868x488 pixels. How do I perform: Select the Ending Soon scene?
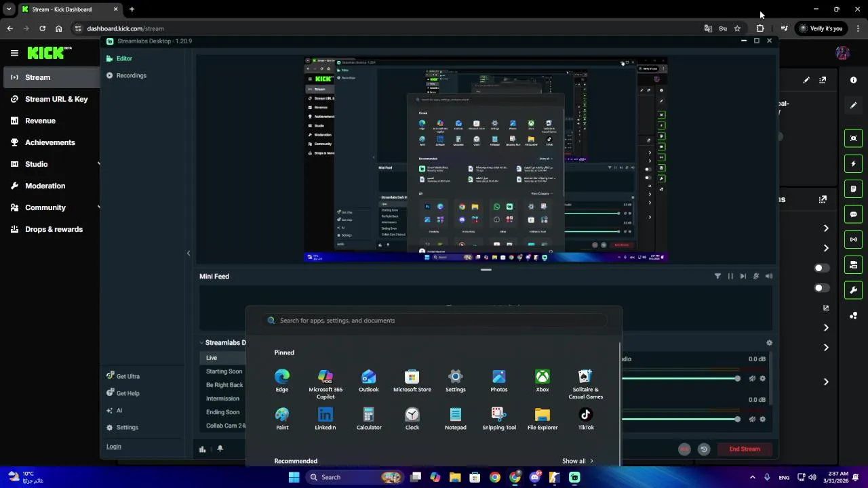pyautogui.click(x=222, y=412)
